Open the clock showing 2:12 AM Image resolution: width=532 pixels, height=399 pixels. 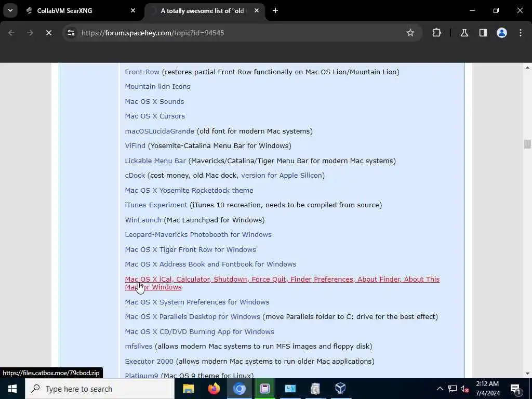pyautogui.click(x=487, y=389)
